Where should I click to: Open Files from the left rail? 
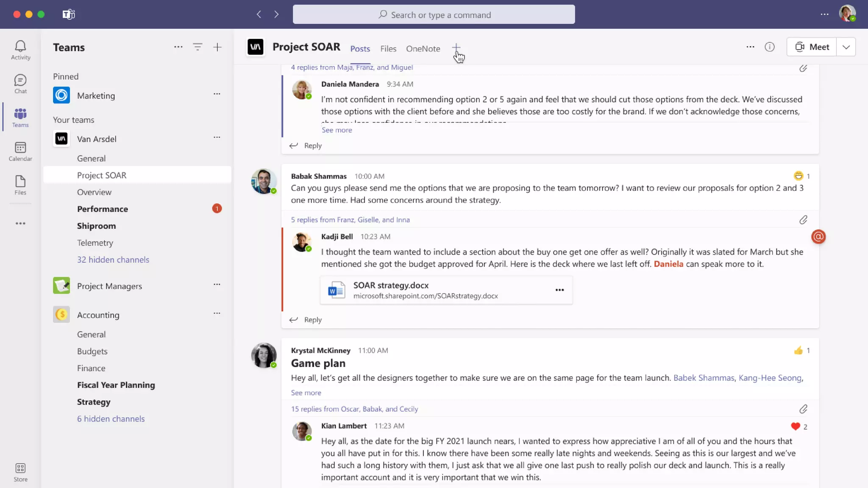[20, 185]
